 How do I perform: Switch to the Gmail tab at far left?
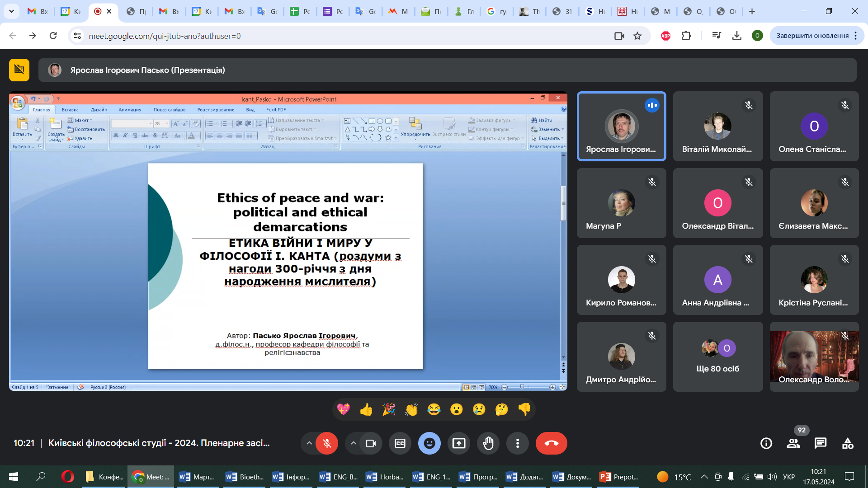pyautogui.click(x=37, y=11)
